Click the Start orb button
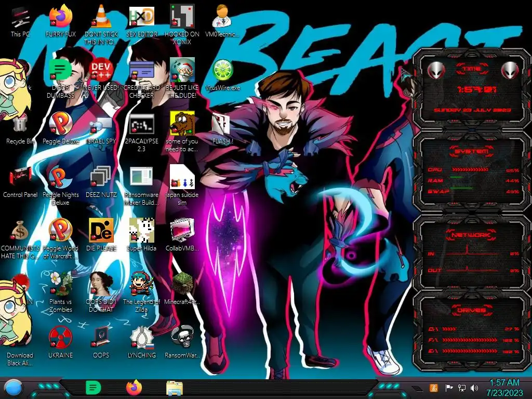The image size is (532, 399). point(14,388)
